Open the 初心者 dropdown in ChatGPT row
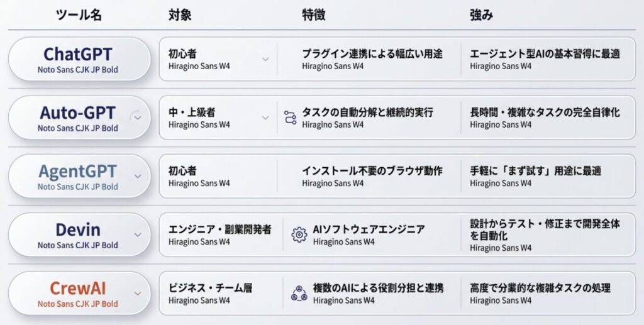Image resolution: width=644 pixels, height=325 pixels. [x=265, y=59]
